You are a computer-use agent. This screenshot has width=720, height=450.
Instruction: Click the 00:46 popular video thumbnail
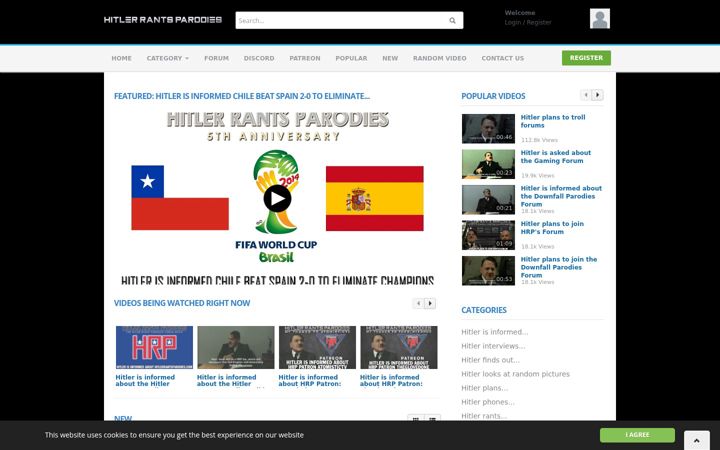point(488,129)
